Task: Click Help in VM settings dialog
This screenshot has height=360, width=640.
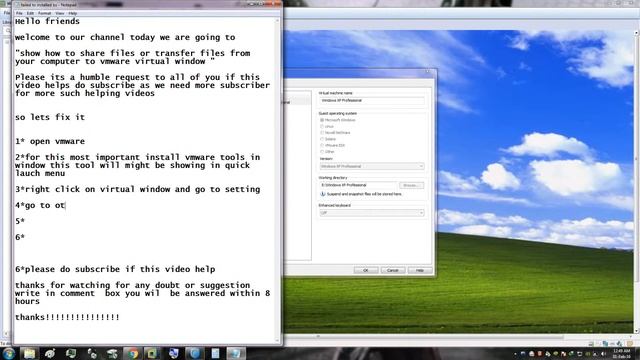Action: pos(419,270)
